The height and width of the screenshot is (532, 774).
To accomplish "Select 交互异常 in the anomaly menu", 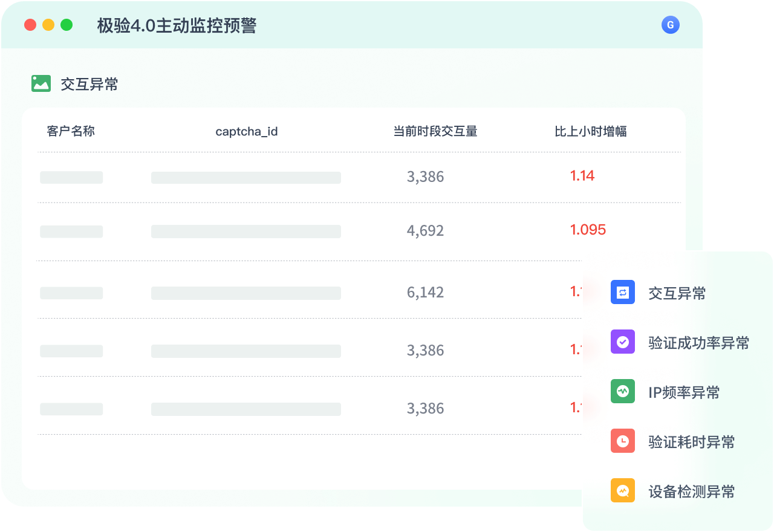I will 677,294.
